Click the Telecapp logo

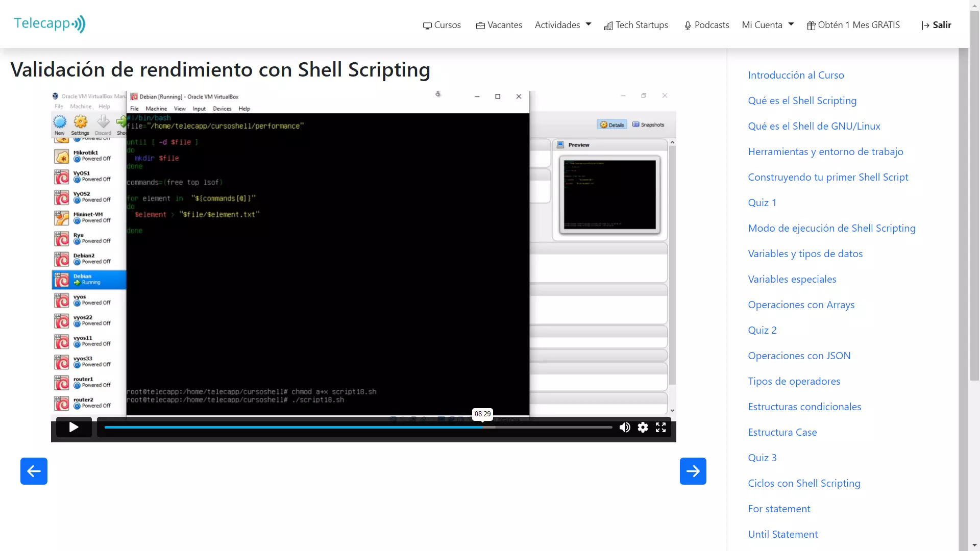click(x=50, y=24)
